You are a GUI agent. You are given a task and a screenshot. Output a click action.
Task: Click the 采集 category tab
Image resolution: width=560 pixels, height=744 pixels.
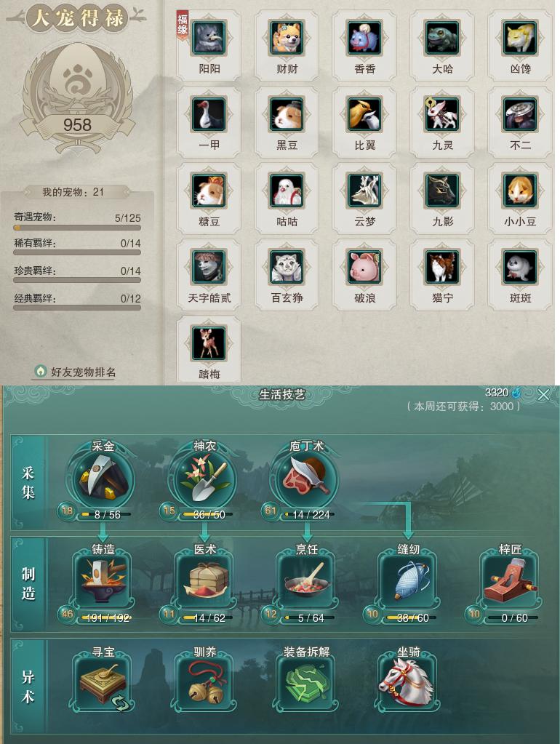click(x=28, y=483)
